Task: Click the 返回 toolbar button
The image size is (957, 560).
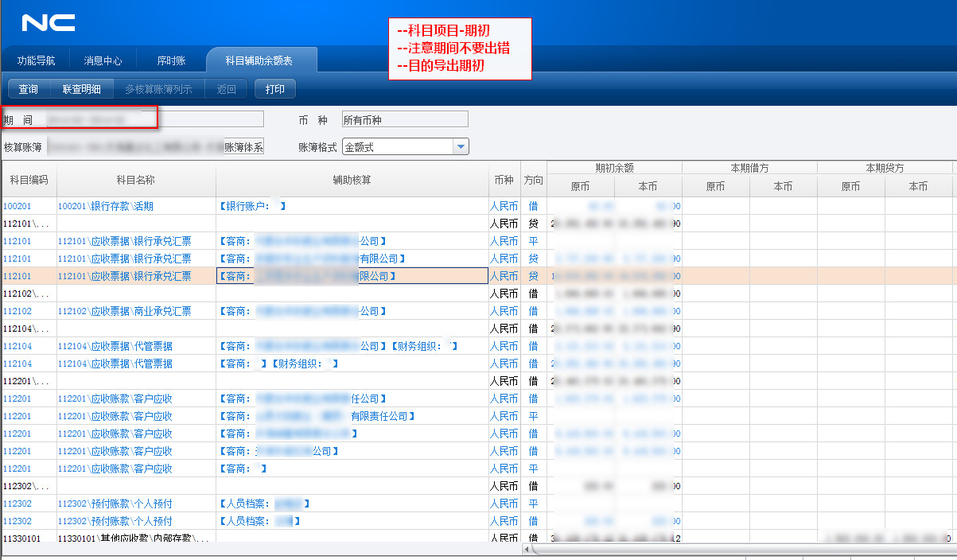Action: coord(227,89)
